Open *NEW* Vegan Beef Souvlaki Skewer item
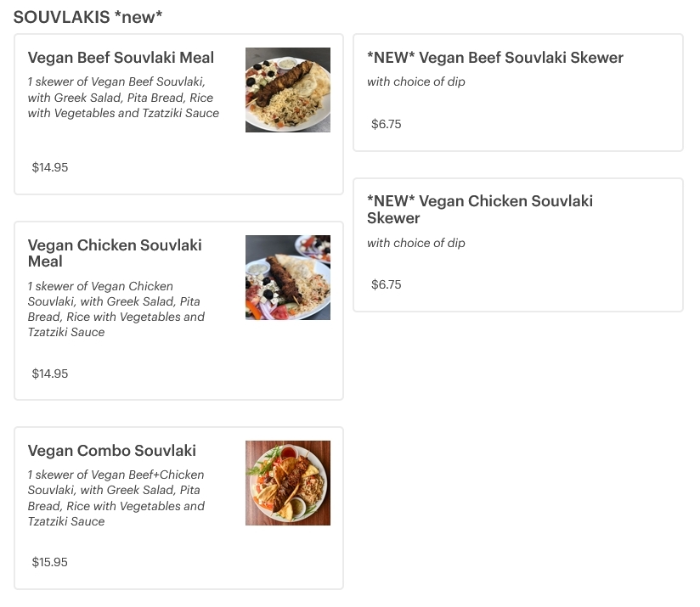 pyautogui.click(x=495, y=58)
